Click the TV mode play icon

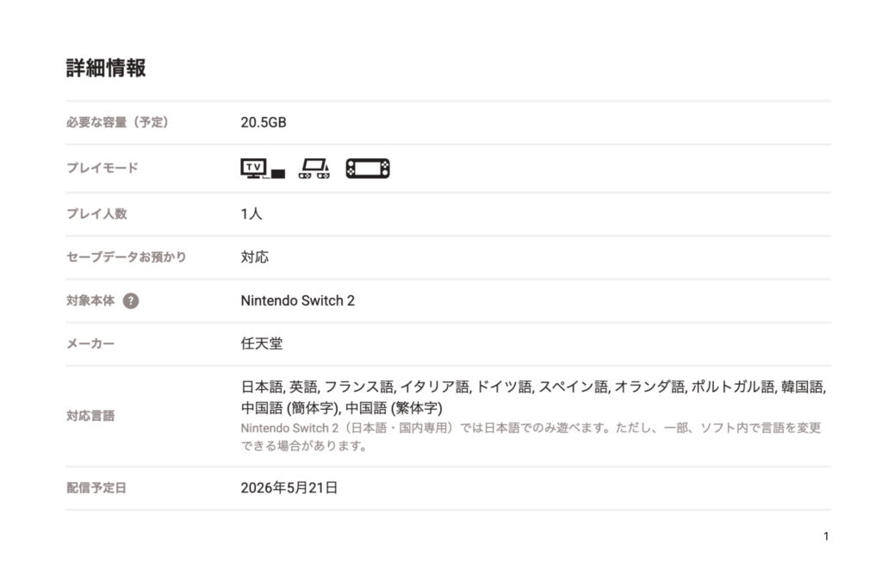click(262, 169)
